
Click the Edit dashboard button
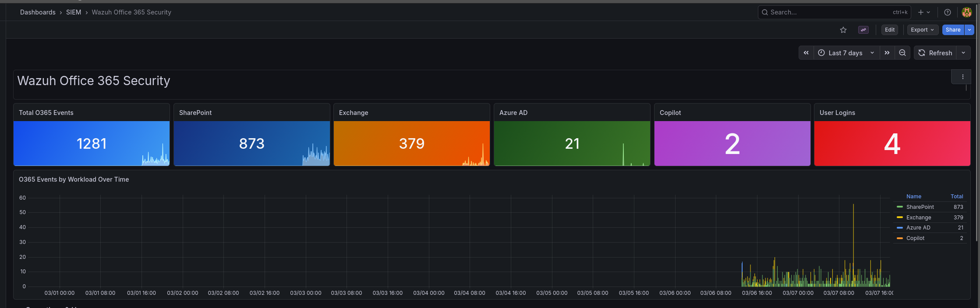tap(890, 30)
